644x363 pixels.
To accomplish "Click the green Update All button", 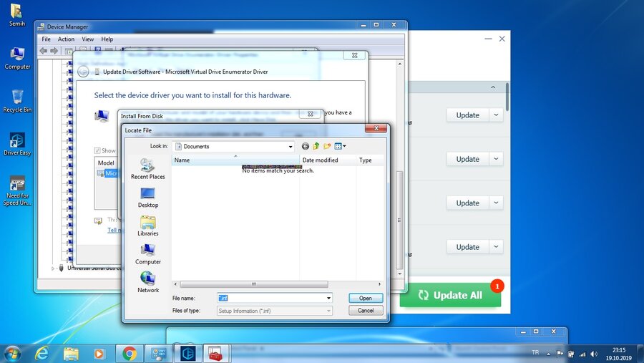I will [x=450, y=295].
